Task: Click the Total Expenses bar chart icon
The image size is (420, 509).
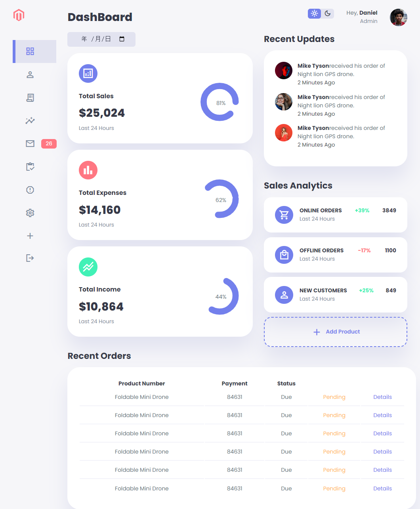Action: coord(88,170)
